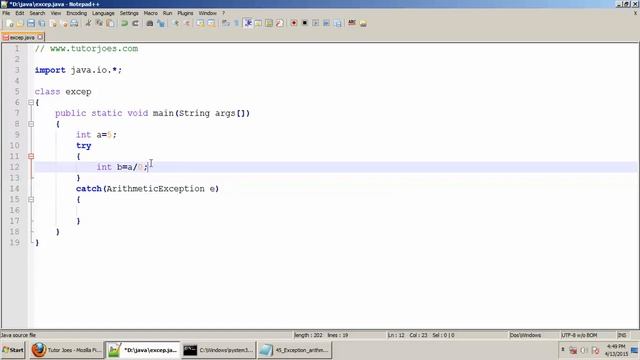Collapse the class body fold on line 6
Image resolution: width=640 pixels, height=360 pixels.
[x=31, y=102]
